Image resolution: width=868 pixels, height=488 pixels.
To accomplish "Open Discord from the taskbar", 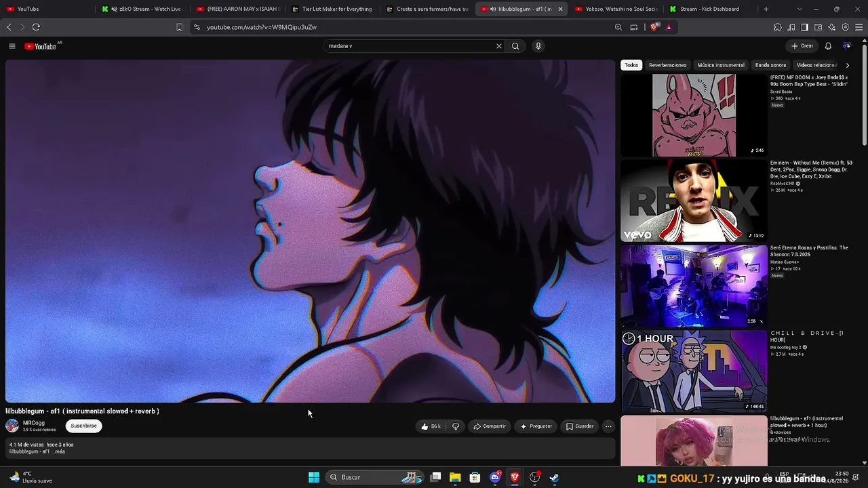I will [496, 477].
